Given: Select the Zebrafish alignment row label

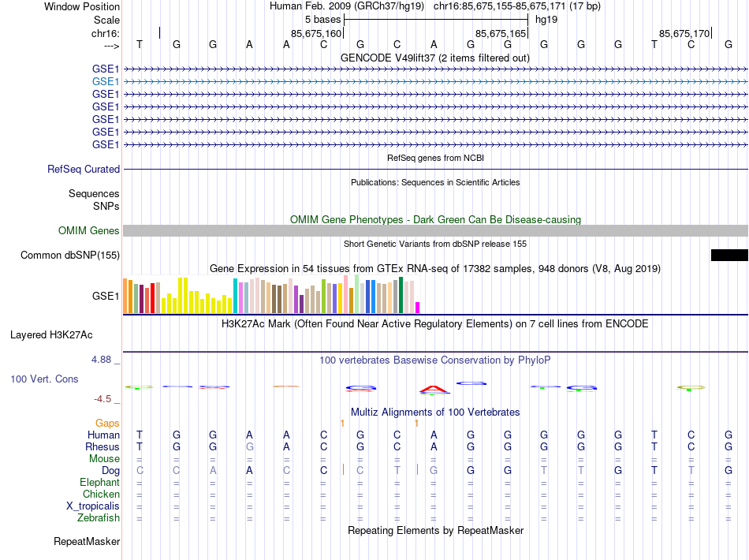Looking at the screenshot, I should pos(99,518).
